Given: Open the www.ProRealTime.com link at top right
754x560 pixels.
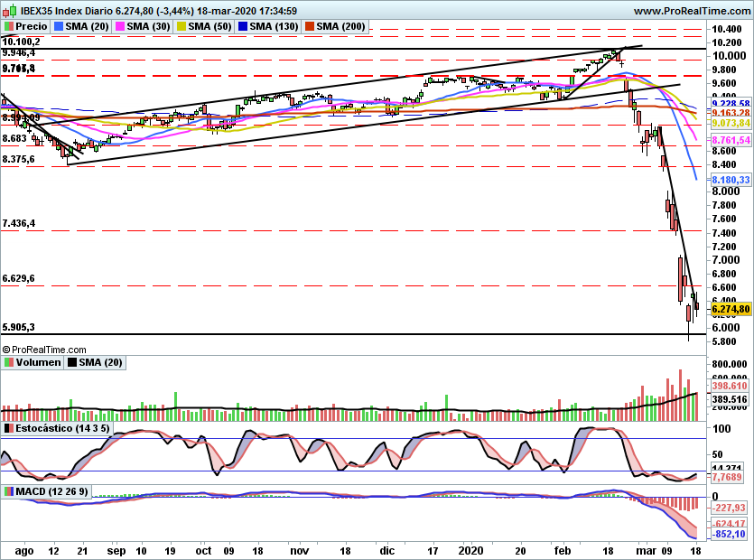Looking at the screenshot, I should pos(692,9).
